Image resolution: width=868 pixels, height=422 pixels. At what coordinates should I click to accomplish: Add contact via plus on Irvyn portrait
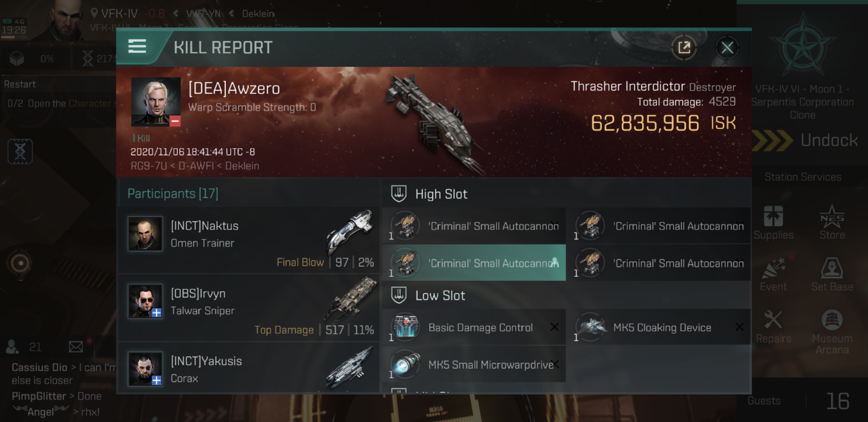156,313
